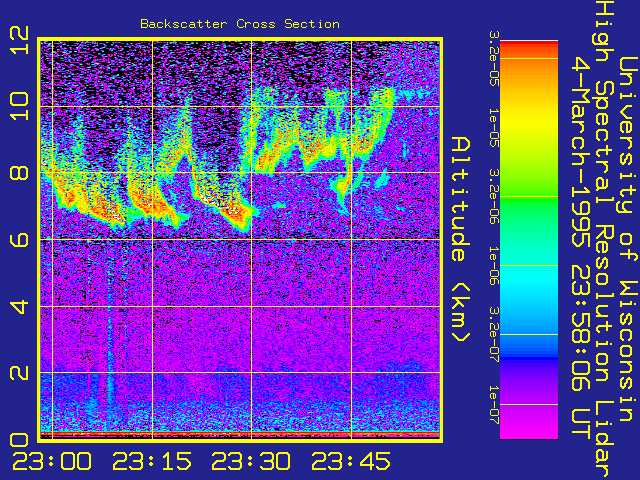The width and height of the screenshot is (640, 480).
Task: Click the "Backscatter Cross Section" title
Action: point(240,24)
